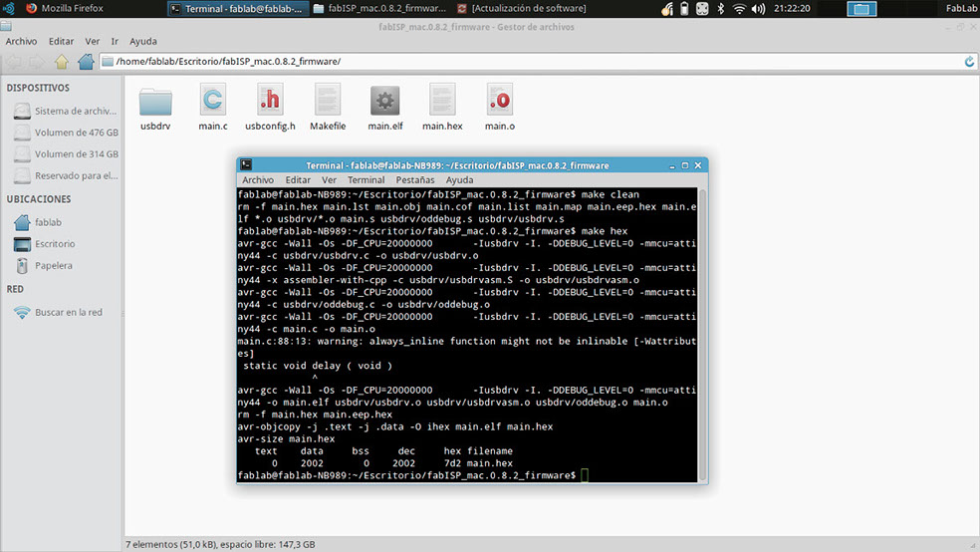Viewport: 980px width, 552px height.
Task: Open file manager Ver menu
Action: tap(93, 41)
